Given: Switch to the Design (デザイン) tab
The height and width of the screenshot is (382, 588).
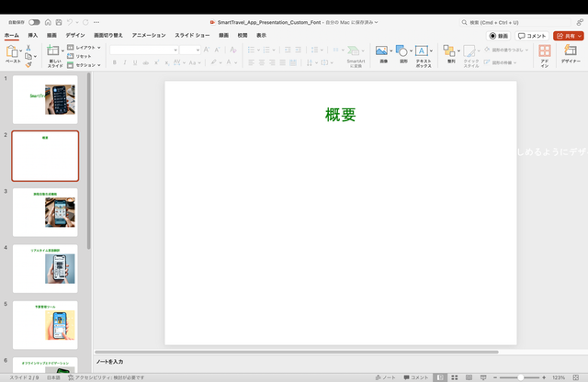Looking at the screenshot, I should click(x=74, y=35).
